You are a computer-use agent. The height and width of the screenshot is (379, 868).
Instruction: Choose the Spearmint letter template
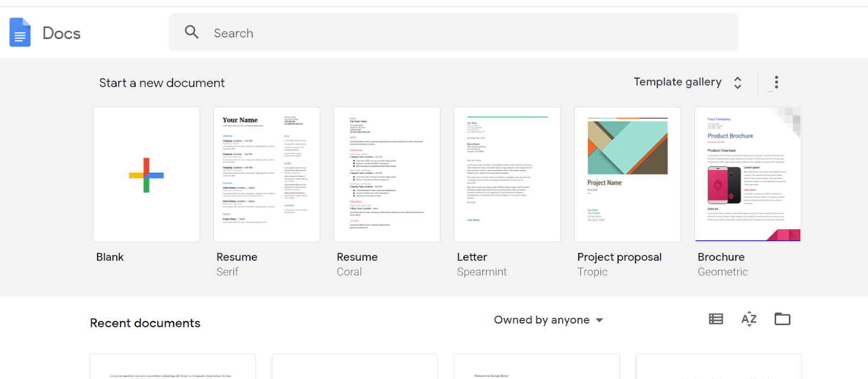pos(507,174)
